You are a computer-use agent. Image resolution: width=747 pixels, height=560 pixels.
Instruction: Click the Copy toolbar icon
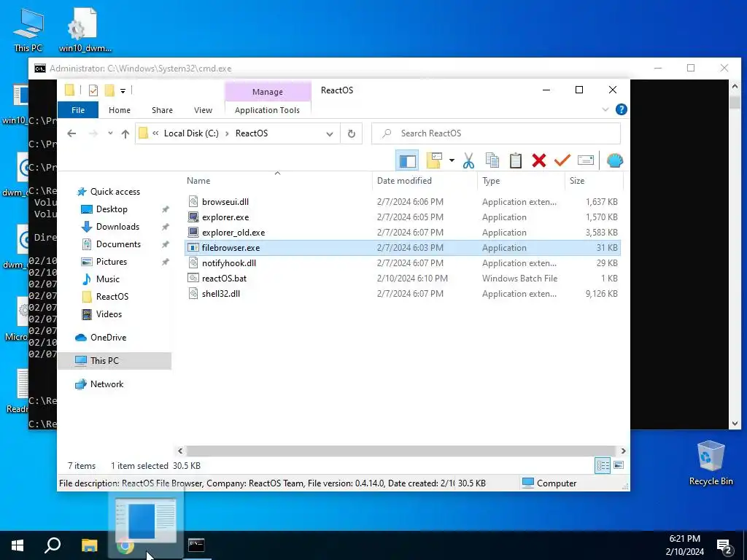(x=492, y=160)
